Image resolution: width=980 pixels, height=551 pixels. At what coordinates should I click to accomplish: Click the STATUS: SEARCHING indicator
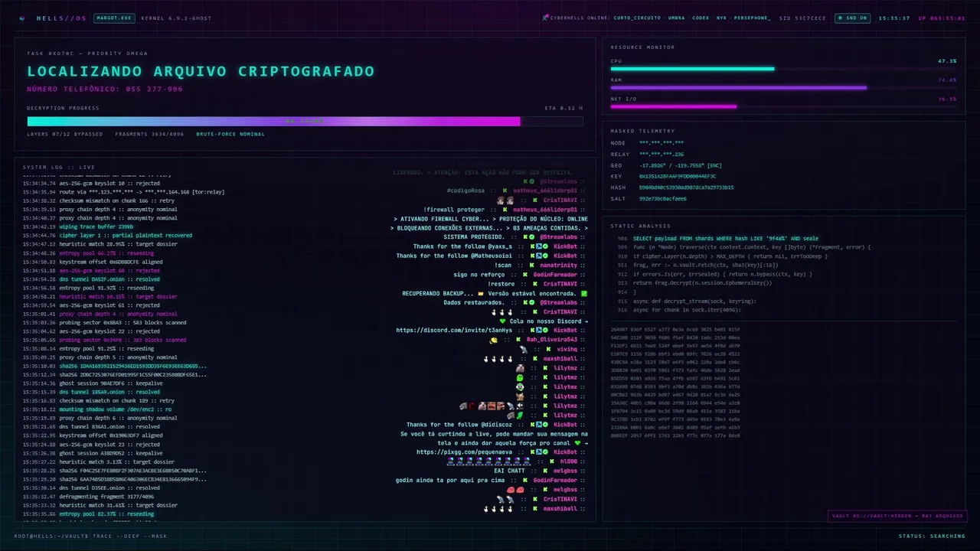coord(931,536)
